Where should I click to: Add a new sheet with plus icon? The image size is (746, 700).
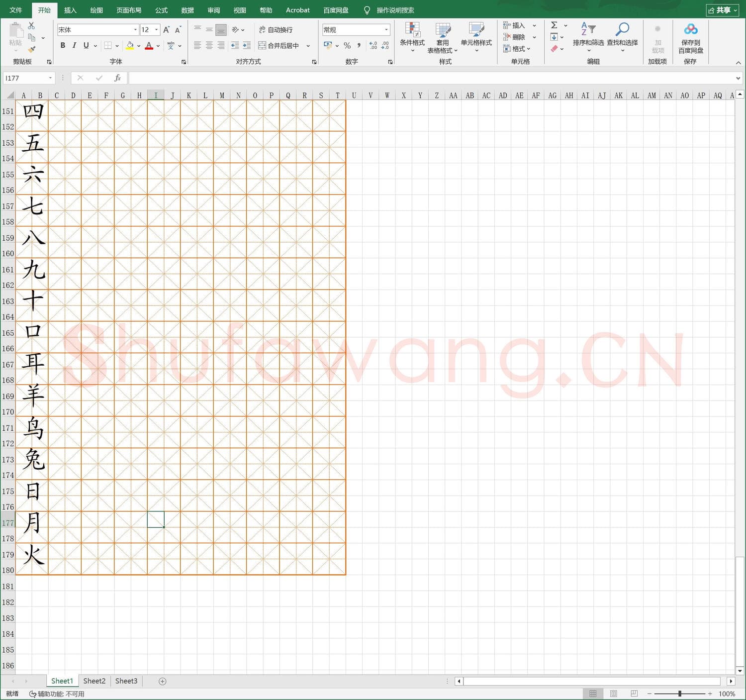[162, 681]
